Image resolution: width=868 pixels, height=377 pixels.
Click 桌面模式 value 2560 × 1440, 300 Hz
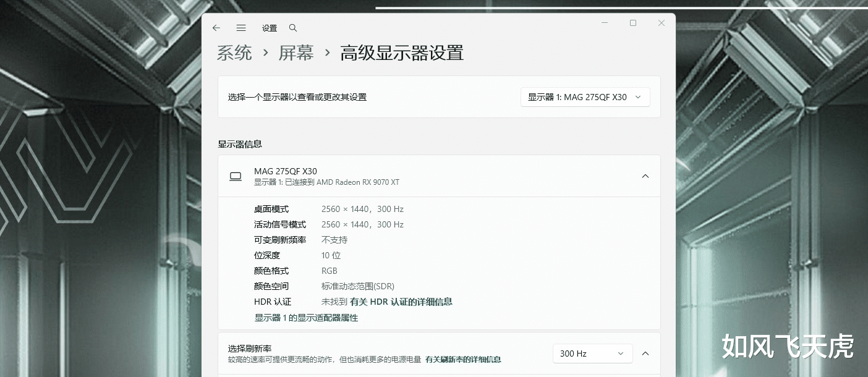(x=362, y=209)
